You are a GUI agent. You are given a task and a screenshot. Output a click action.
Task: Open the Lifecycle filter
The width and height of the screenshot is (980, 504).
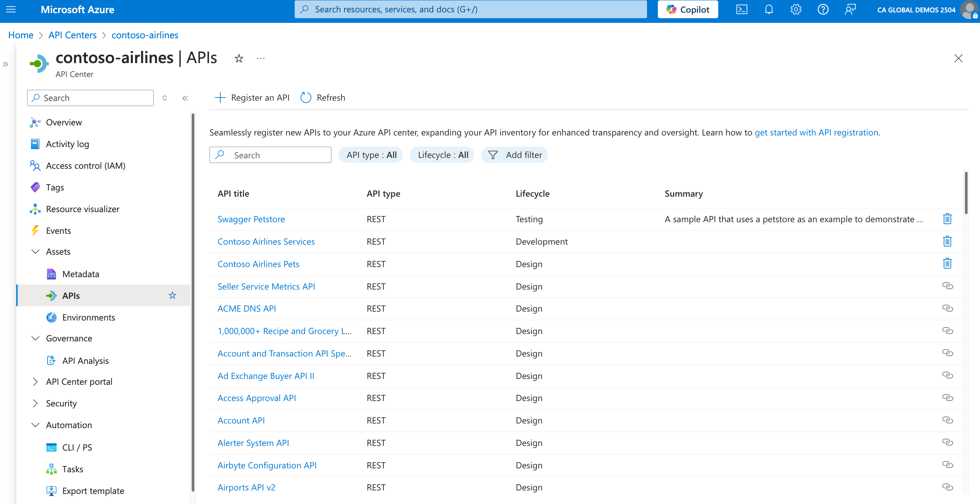click(x=442, y=155)
